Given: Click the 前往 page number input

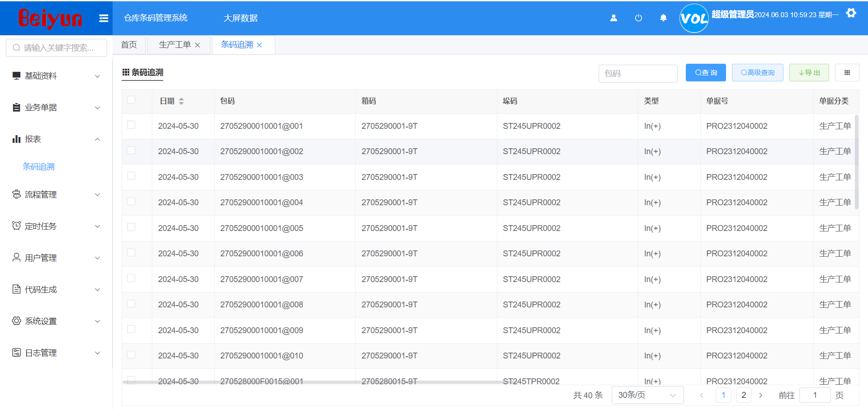Looking at the screenshot, I should pyautogui.click(x=815, y=396).
